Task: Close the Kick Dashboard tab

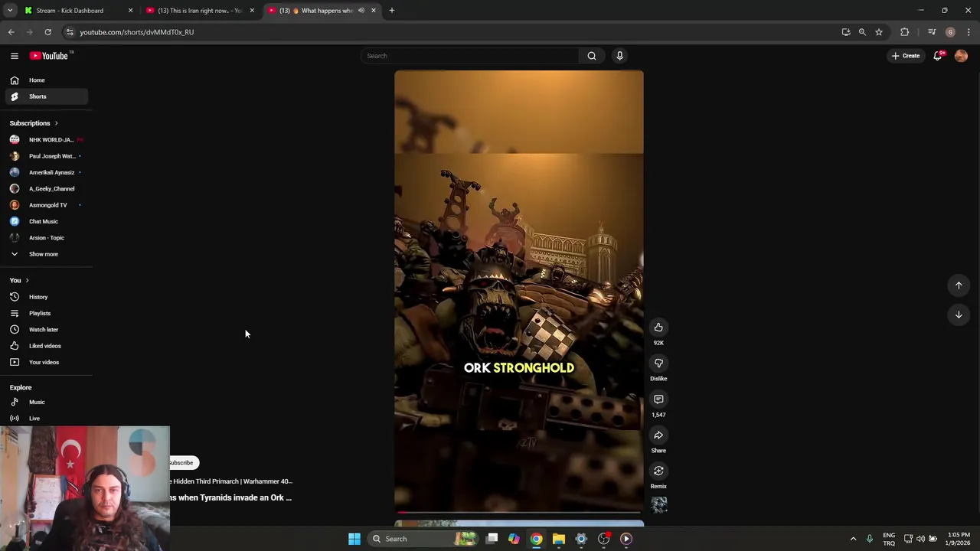Action: pyautogui.click(x=130, y=11)
